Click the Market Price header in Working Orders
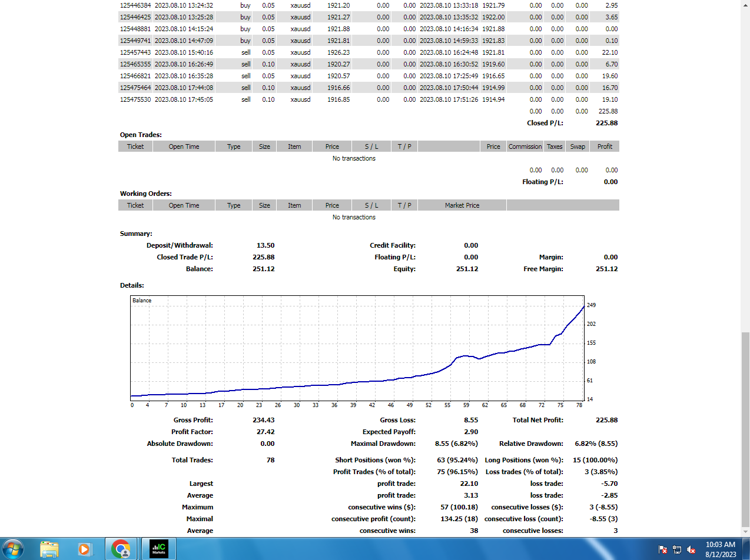Image resolution: width=750 pixels, height=560 pixels. [462, 205]
